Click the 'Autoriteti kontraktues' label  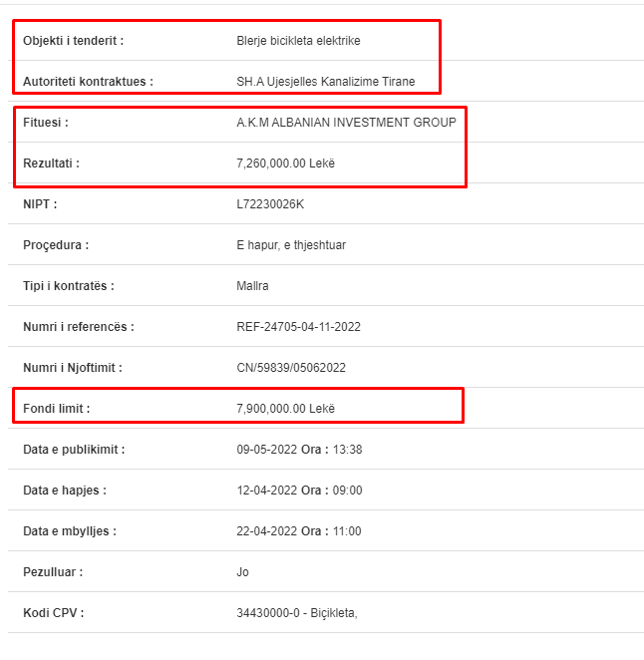pyautogui.click(x=88, y=82)
